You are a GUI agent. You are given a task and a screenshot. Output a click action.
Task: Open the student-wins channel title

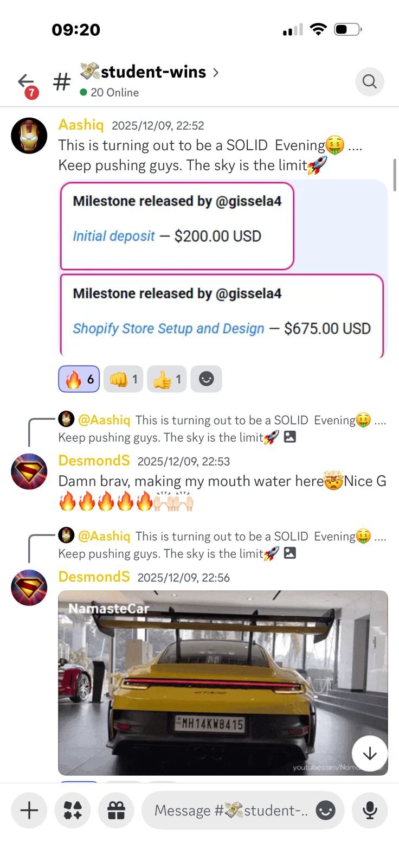[153, 72]
